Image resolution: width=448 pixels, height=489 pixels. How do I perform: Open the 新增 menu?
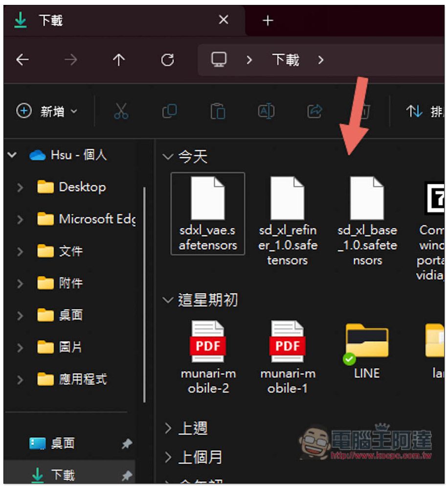coord(47,111)
